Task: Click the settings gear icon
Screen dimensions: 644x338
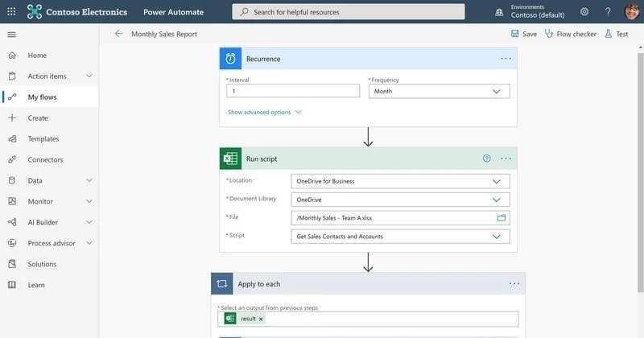Action: [584, 12]
